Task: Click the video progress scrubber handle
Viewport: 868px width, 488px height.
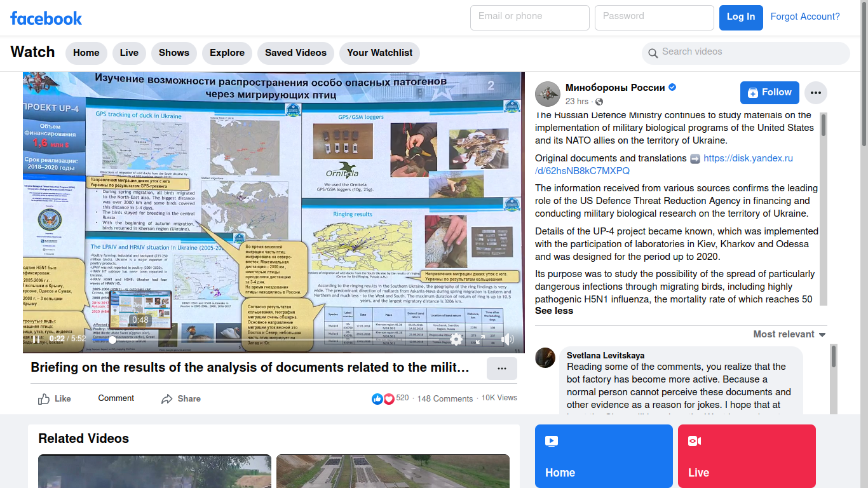Action: coord(112,340)
